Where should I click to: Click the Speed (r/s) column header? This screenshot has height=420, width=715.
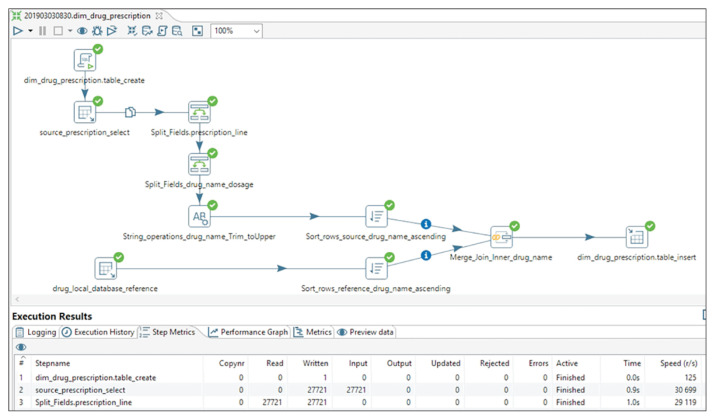tap(678, 363)
